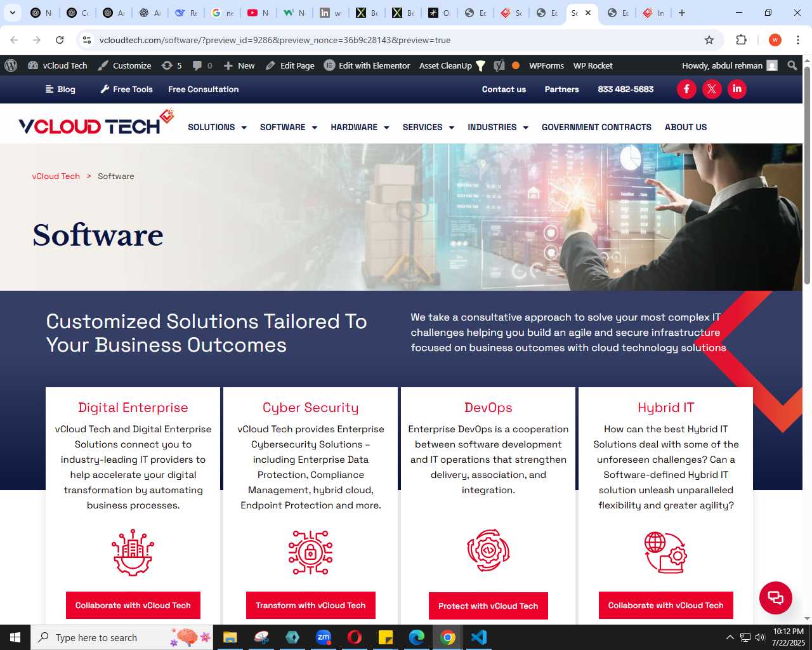812x650 pixels.
Task: Open Zoom from the taskbar
Action: (324, 637)
